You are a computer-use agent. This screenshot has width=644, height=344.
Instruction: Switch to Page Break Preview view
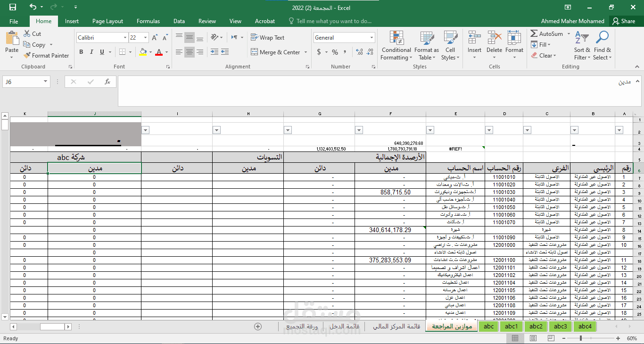(551, 338)
